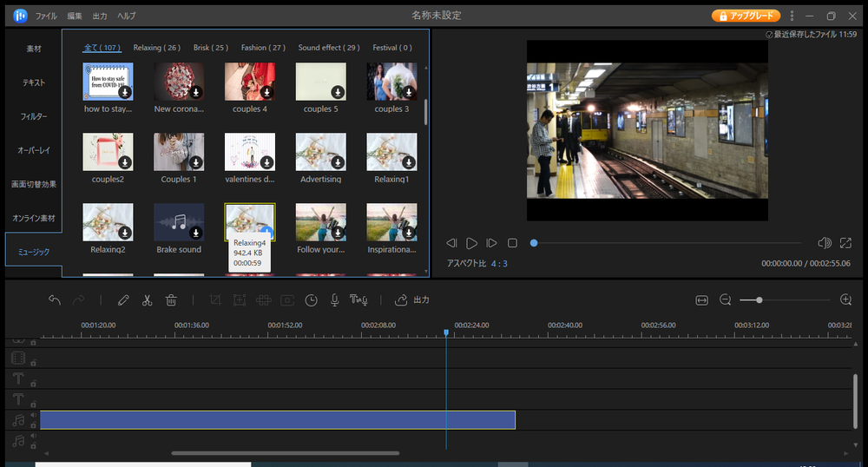
Task: Fit timeline to window width icon
Action: pos(701,299)
